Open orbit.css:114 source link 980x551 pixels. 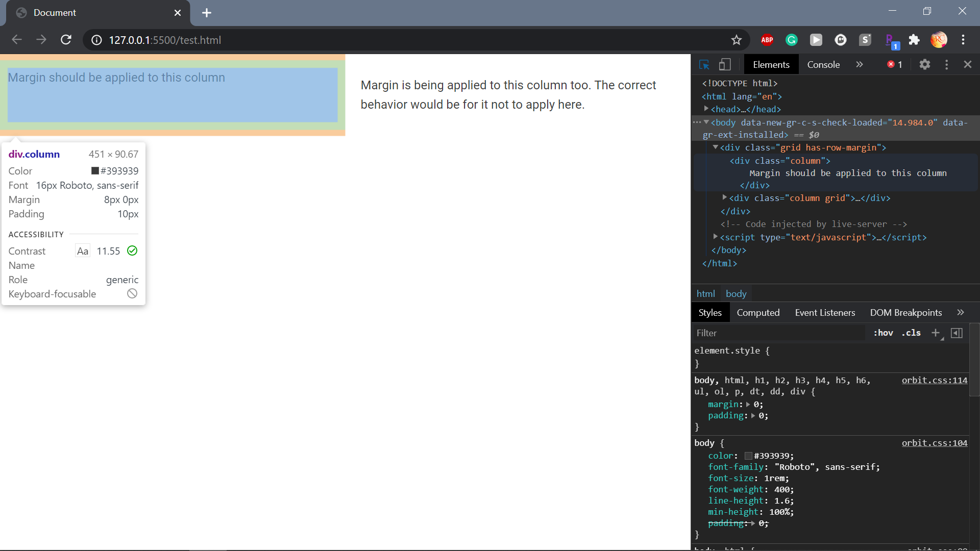click(x=934, y=380)
